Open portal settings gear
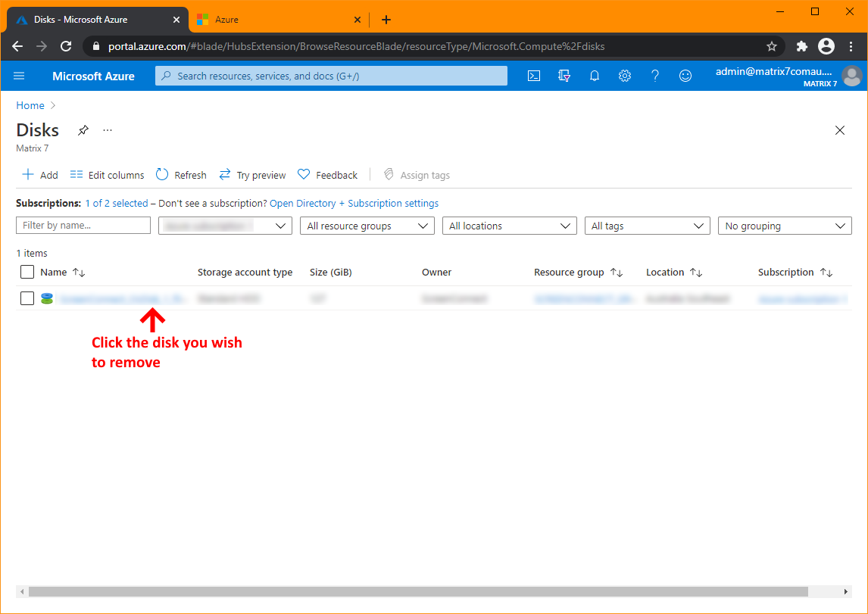 (624, 76)
